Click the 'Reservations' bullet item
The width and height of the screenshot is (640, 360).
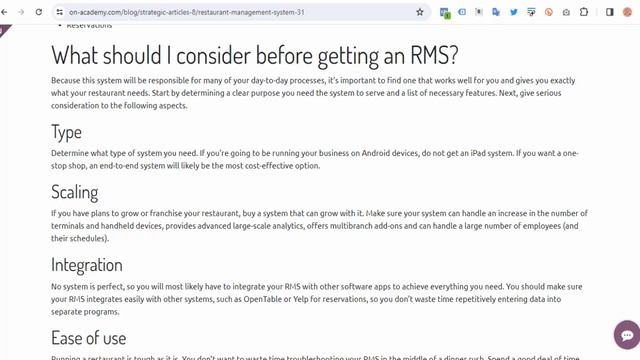tap(89, 26)
